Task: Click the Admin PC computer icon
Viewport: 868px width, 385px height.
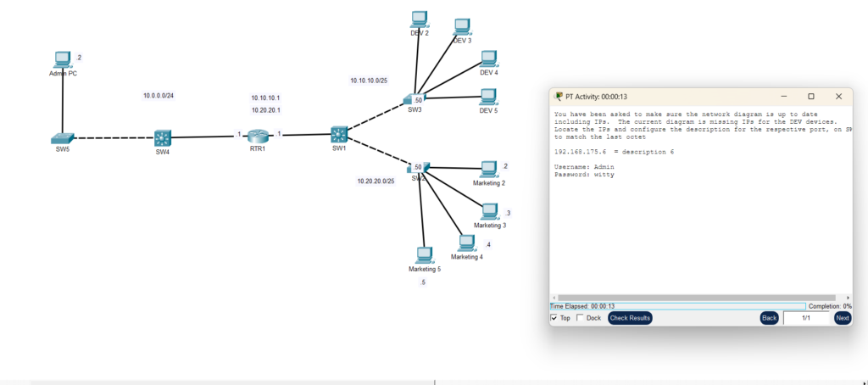Action: click(62, 59)
